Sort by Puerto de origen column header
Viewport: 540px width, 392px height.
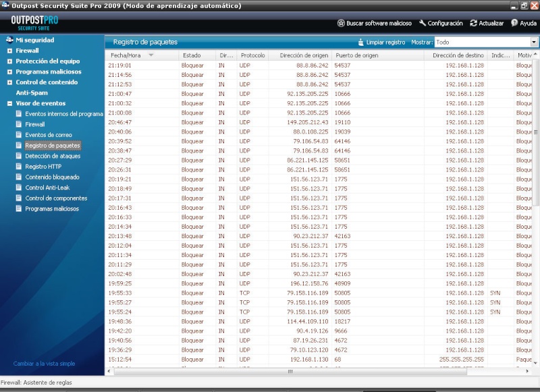(378, 55)
